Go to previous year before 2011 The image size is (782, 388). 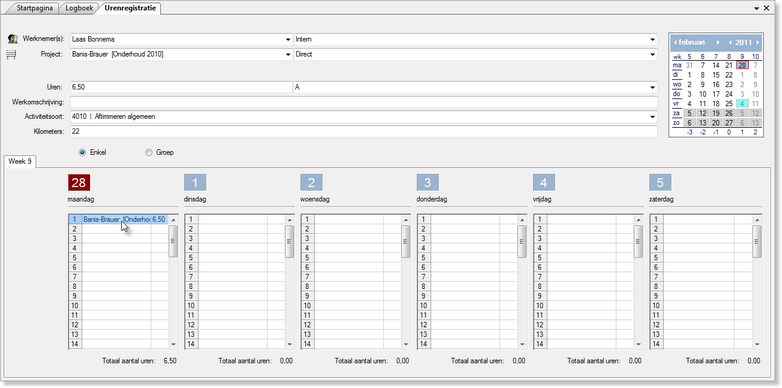point(730,42)
